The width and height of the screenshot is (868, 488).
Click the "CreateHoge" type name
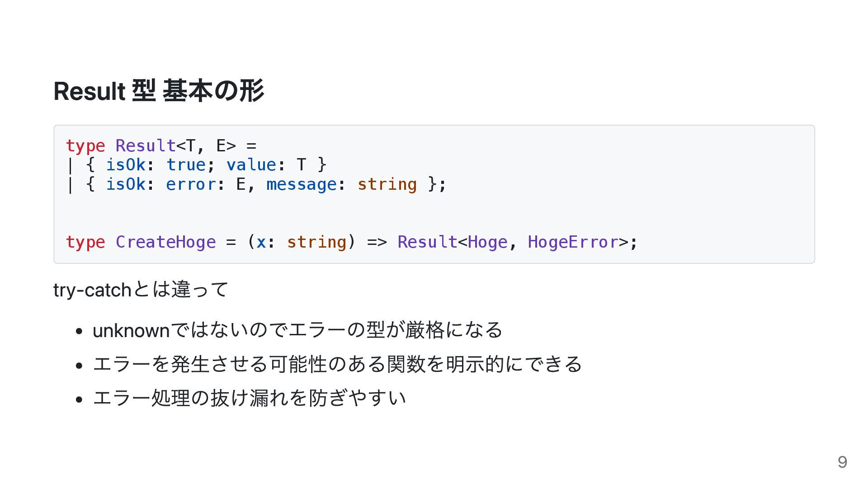165,242
